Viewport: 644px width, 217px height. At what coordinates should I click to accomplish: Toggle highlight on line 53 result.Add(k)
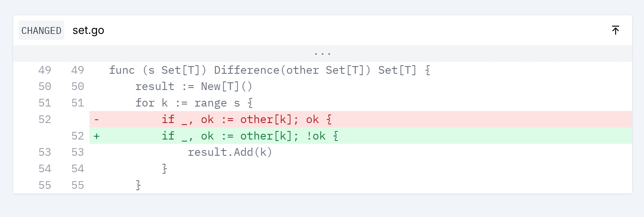pos(230,152)
